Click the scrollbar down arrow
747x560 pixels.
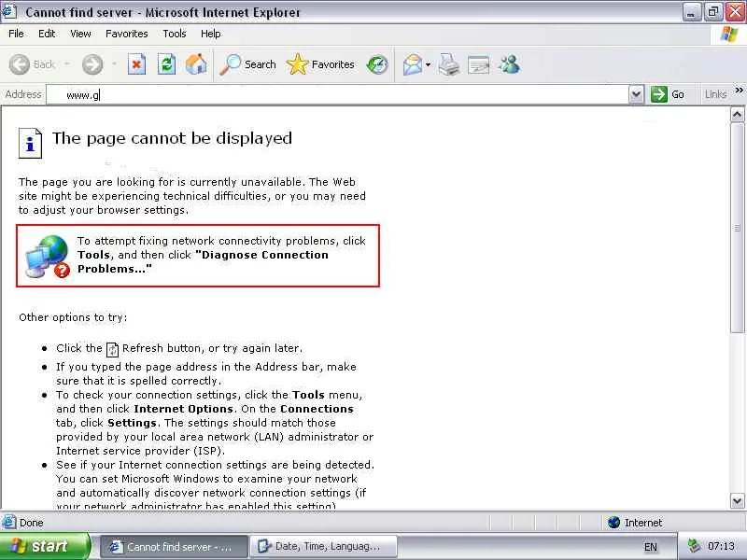point(737,500)
